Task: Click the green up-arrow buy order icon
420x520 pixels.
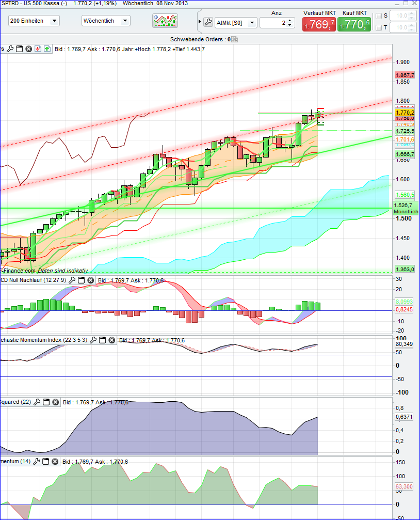Action: coord(47,49)
